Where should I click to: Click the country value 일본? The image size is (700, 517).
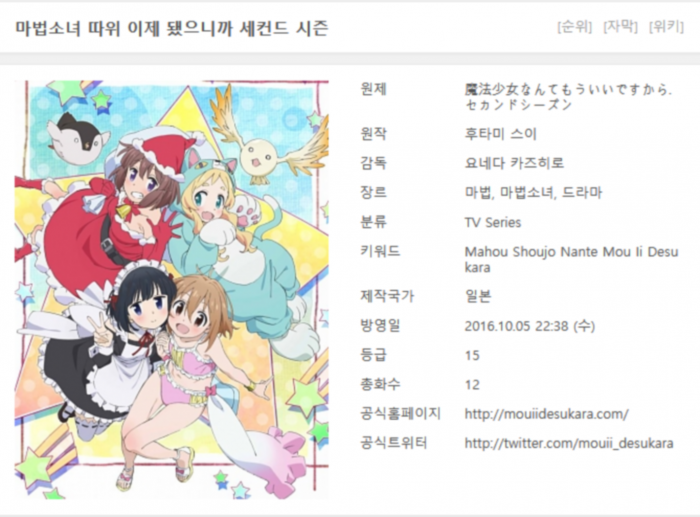[x=478, y=296]
